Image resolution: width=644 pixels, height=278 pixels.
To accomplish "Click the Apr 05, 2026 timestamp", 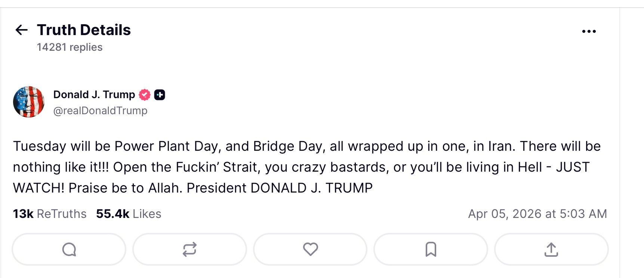I will click(x=537, y=214).
